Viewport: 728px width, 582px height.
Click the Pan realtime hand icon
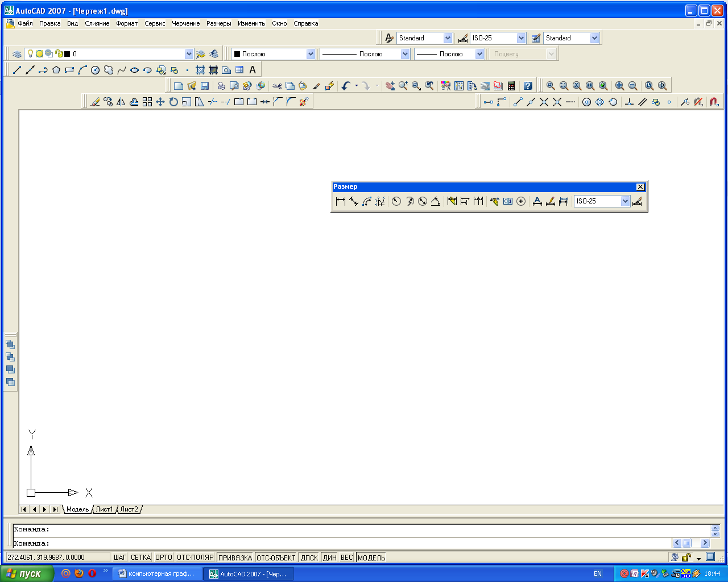tap(390, 86)
